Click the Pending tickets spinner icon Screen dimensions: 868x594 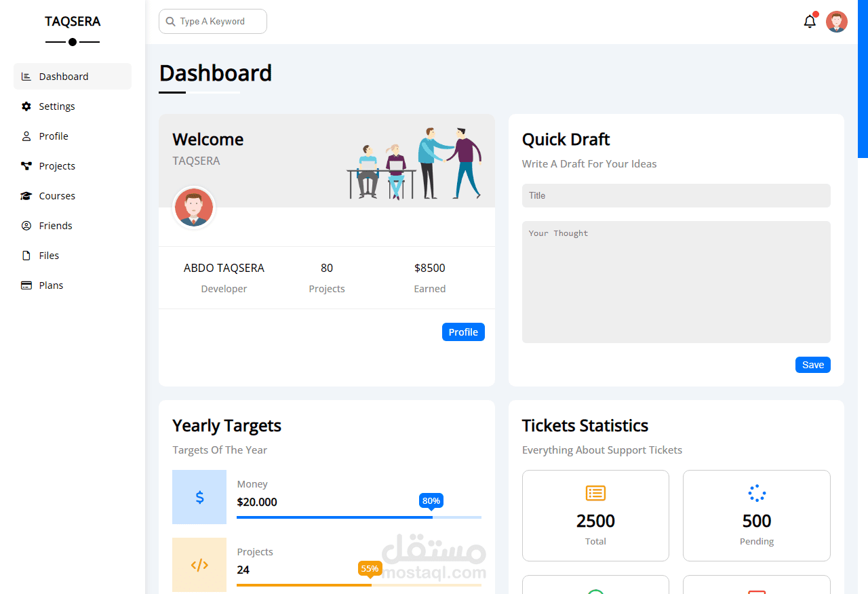click(757, 493)
